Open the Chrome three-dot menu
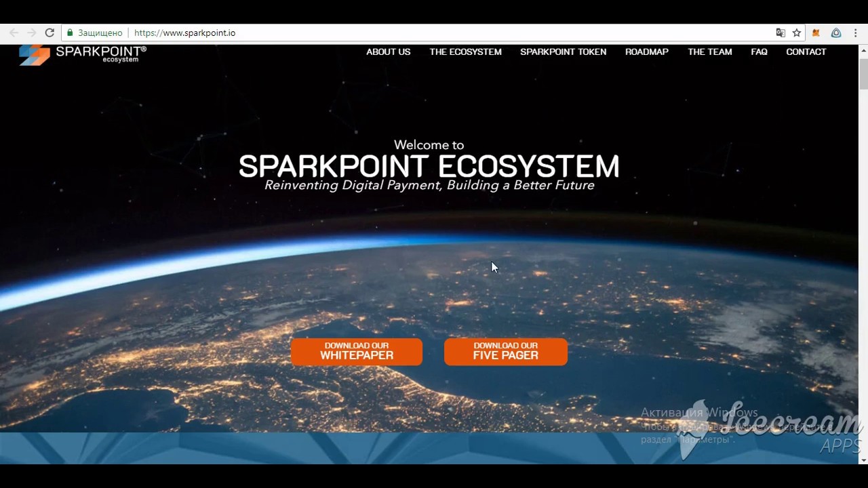Image resolution: width=868 pixels, height=488 pixels. click(x=856, y=33)
